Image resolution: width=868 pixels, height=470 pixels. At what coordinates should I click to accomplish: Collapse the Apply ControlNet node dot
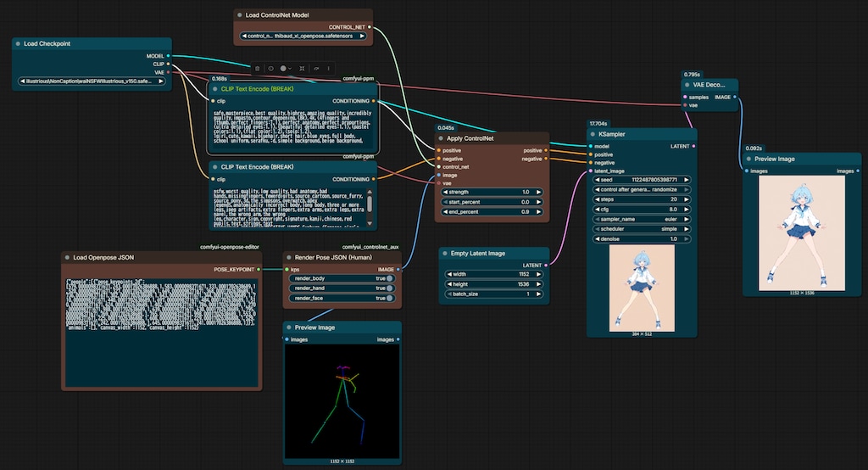[441, 138]
